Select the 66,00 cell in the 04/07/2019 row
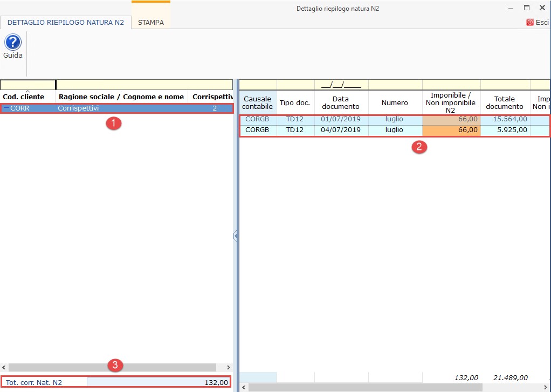551x392 pixels. pos(452,130)
